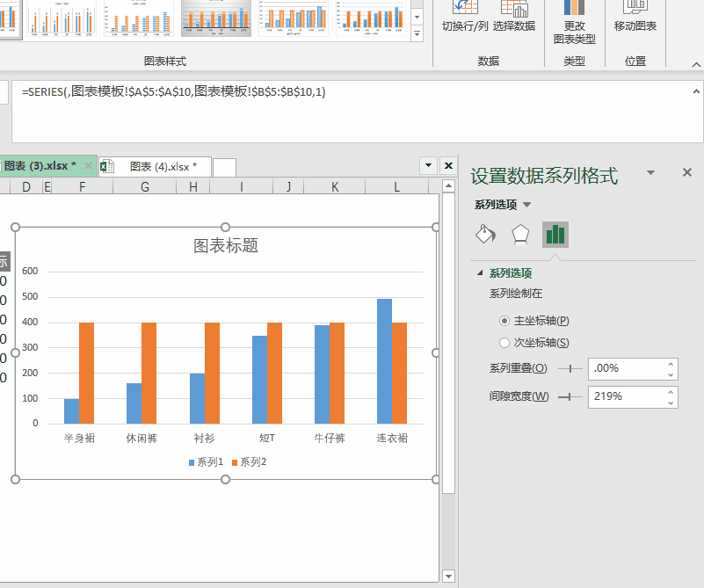The height and width of the screenshot is (588, 704).
Task: Open the Fill & Line paint bucket tab
Action: tap(485, 234)
